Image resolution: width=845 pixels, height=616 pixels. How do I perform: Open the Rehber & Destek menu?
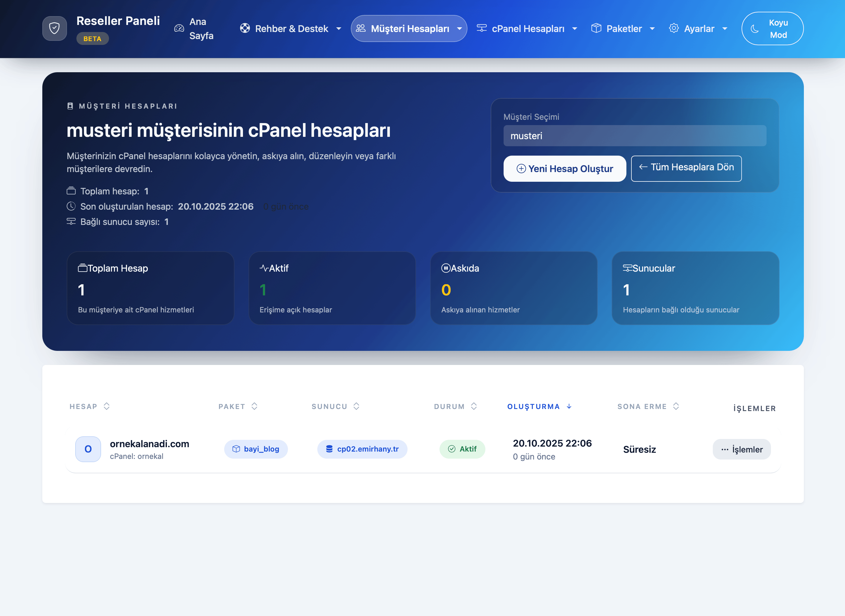tap(291, 29)
